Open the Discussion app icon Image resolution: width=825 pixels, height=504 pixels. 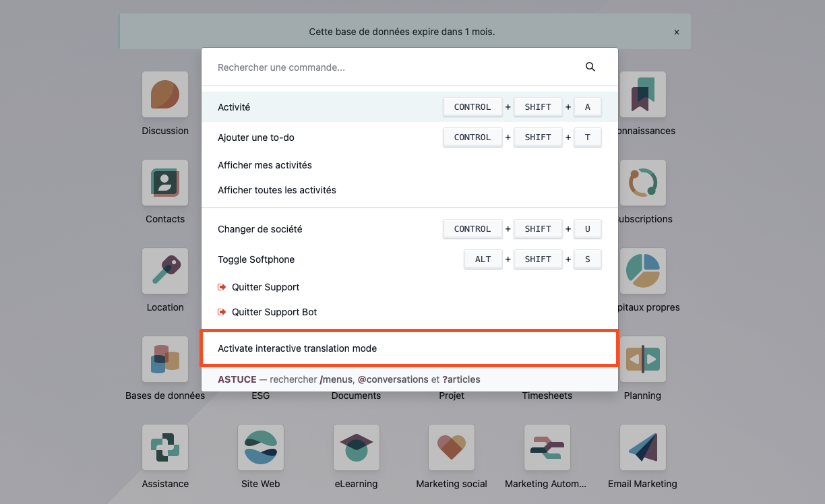click(x=165, y=94)
